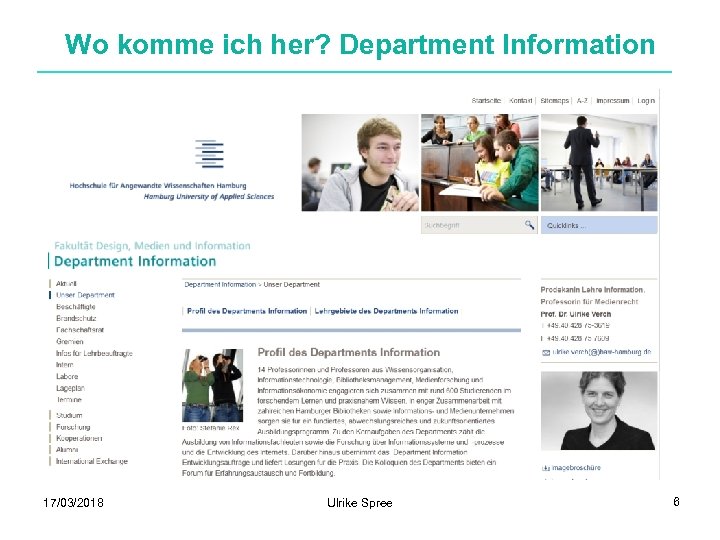Switch to Lehrgebiete des Departments Information tab
This screenshot has width=720, height=540.
click(x=386, y=311)
